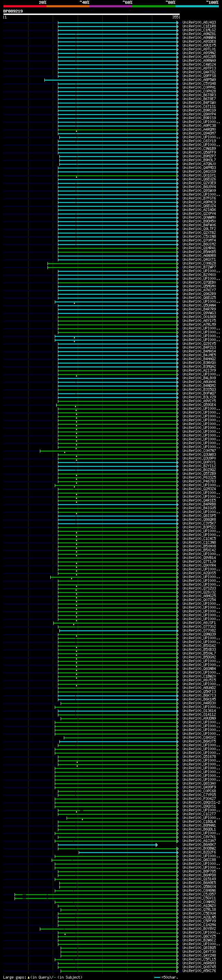This screenshot has height=980, width=222.
Task: Click the green alignment bar of UniRef100_A4RQM0
Action: [118, 130]
